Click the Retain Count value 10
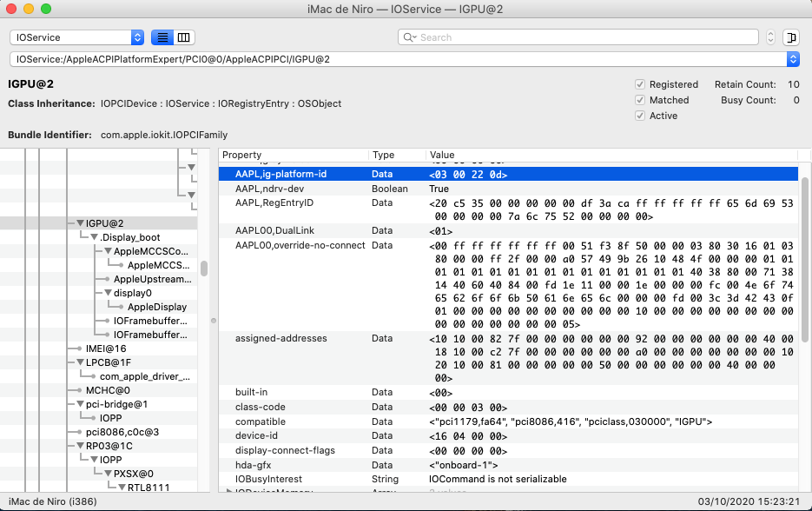 794,84
